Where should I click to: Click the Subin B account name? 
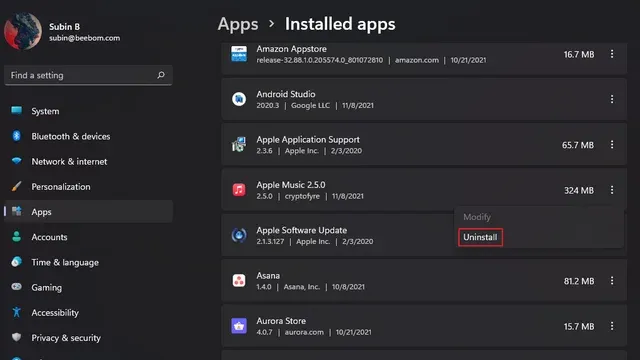(x=64, y=27)
